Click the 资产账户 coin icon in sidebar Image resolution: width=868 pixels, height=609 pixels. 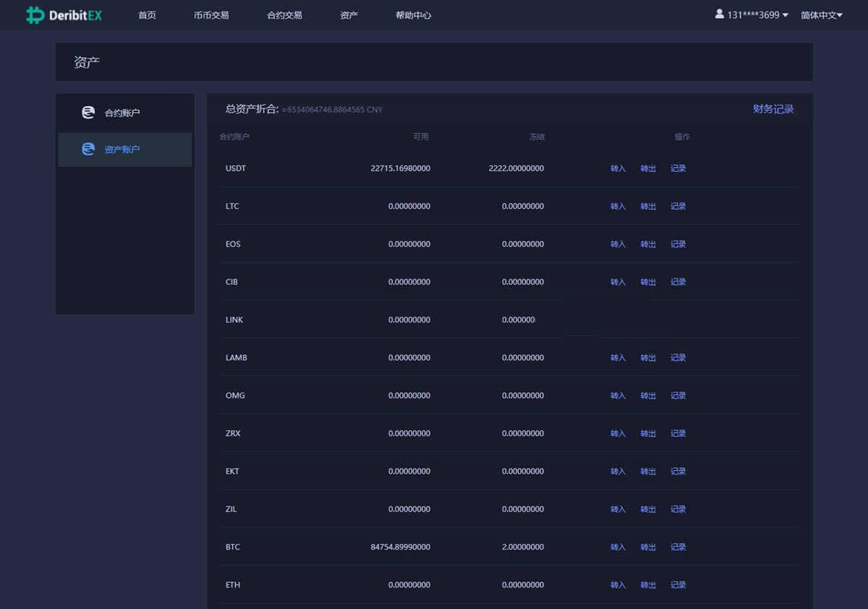[88, 150]
